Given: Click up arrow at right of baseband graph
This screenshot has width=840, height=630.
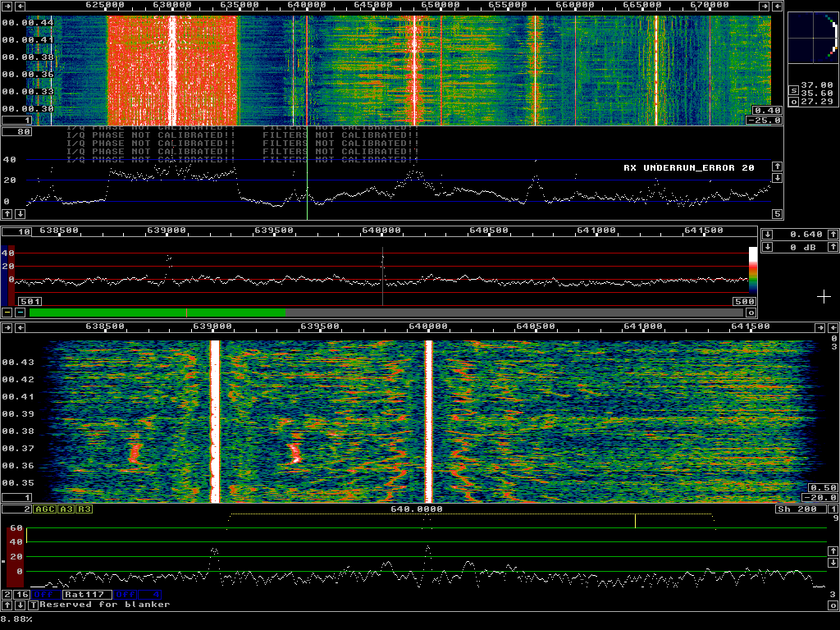Looking at the screenshot, I should coord(833,551).
